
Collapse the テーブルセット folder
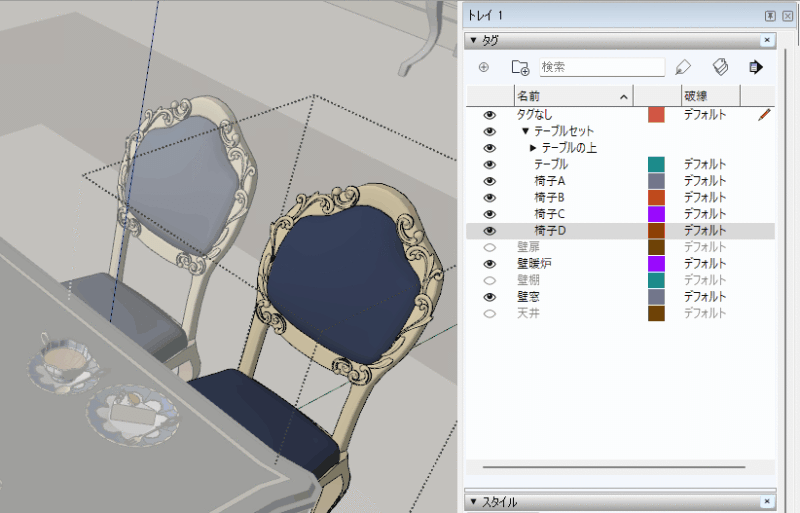pos(525,131)
